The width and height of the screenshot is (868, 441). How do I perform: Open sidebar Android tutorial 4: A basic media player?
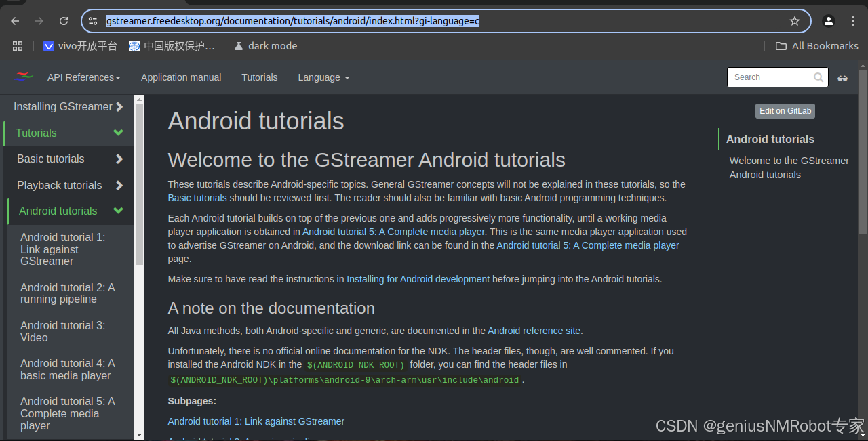click(x=68, y=369)
